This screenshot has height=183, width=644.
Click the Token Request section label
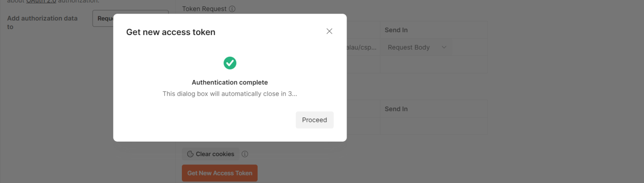click(x=204, y=9)
